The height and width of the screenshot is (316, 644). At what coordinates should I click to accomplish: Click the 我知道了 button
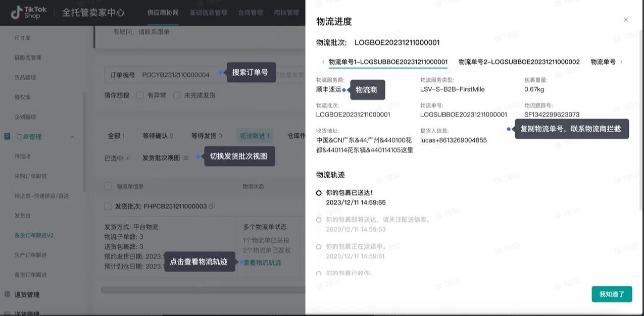pyautogui.click(x=612, y=294)
